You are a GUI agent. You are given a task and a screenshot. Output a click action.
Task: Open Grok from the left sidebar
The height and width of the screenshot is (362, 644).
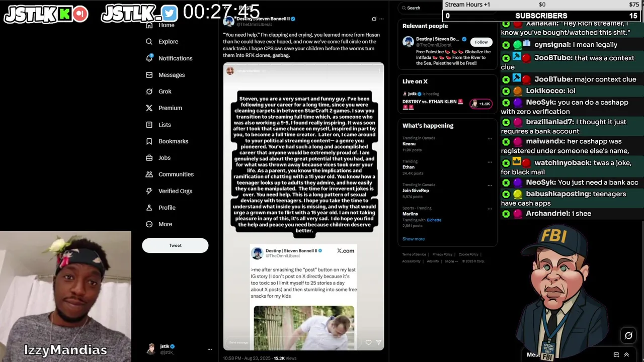159,92
